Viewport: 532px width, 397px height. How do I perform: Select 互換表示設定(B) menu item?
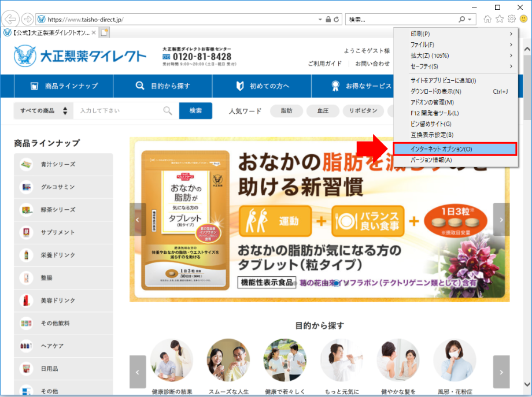pyautogui.click(x=456, y=135)
